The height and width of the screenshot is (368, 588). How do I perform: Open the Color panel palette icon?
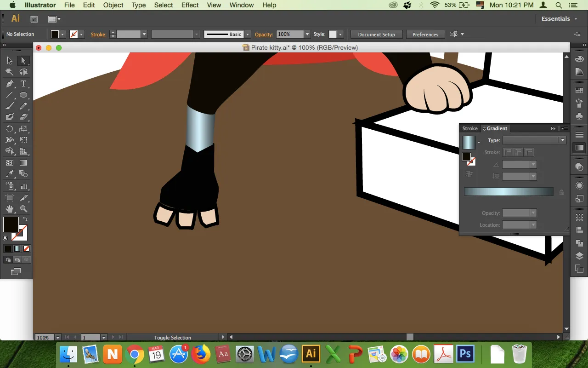(x=579, y=59)
